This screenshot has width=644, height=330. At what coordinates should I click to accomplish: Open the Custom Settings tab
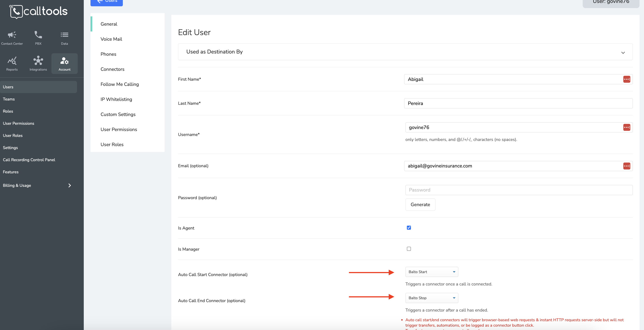[x=118, y=114]
